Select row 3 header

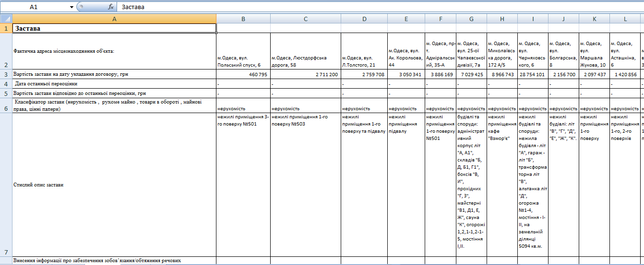(6, 74)
